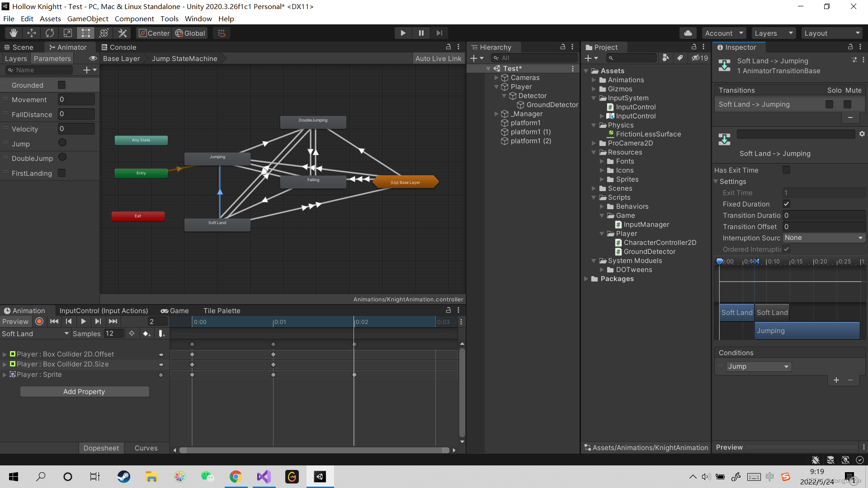The height and width of the screenshot is (488, 868).
Task: Open the Jump condition dropdown
Action: (x=758, y=366)
